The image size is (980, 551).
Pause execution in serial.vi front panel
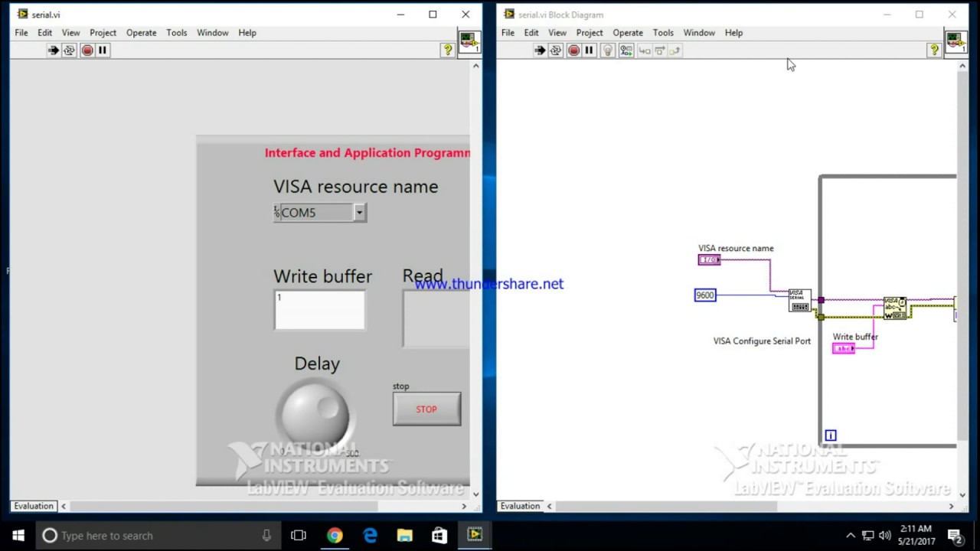(x=103, y=51)
